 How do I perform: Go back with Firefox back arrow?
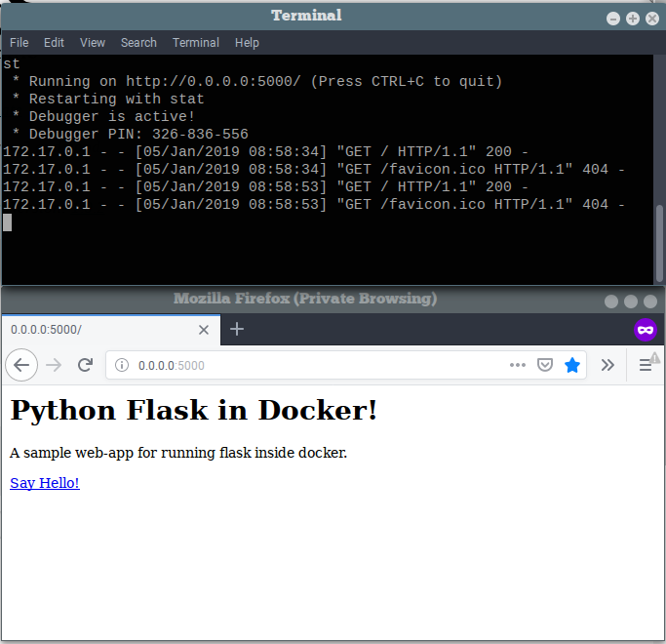tap(21, 365)
